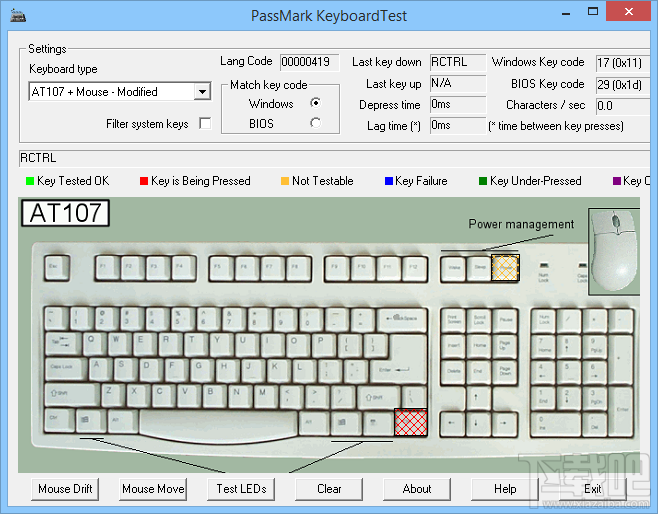Viewport: 658px width, 514px height.
Task: Click the left arrow key on keyboard image
Action: pyautogui.click(x=454, y=423)
